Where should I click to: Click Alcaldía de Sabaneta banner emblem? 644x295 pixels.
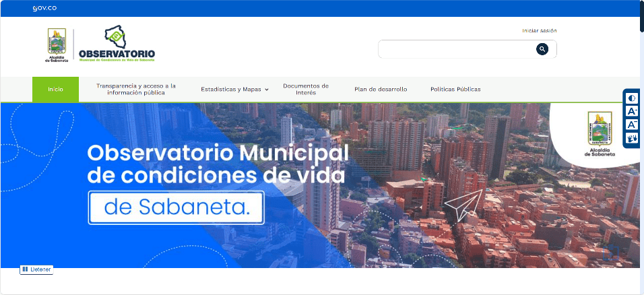coord(600,134)
